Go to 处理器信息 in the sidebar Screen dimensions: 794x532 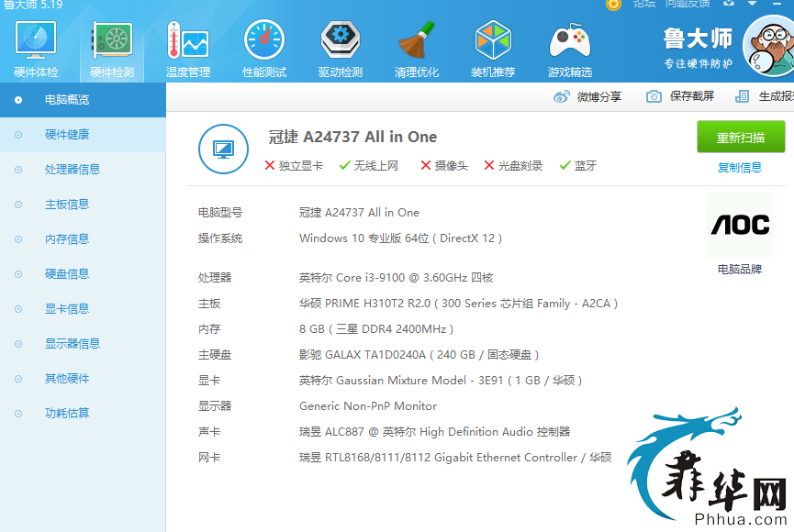83,170
